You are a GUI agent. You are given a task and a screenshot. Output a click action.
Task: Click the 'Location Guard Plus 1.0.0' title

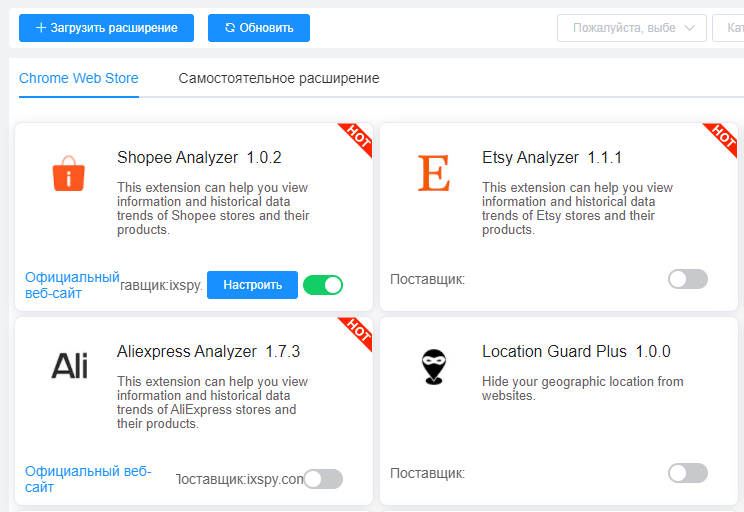pyautogui.click(x=576, y=352)
